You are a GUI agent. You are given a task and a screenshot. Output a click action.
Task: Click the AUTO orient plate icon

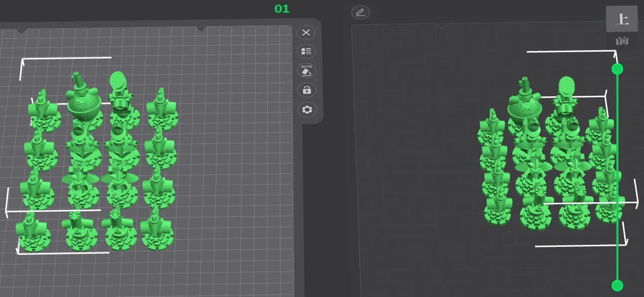coord(306,70)
